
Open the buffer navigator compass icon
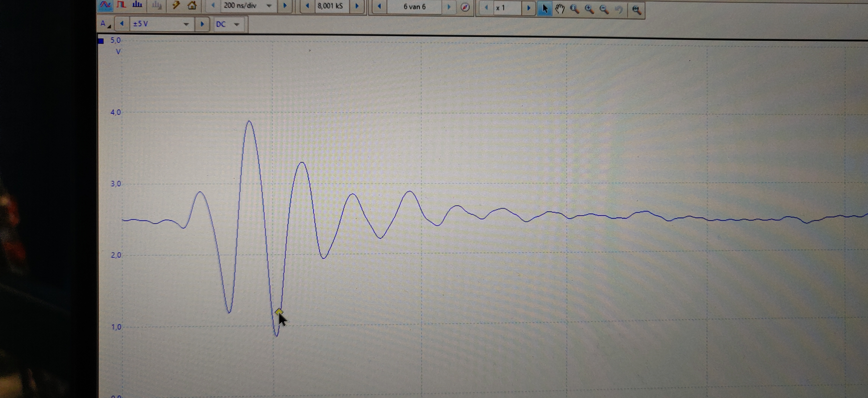[465, 7]
